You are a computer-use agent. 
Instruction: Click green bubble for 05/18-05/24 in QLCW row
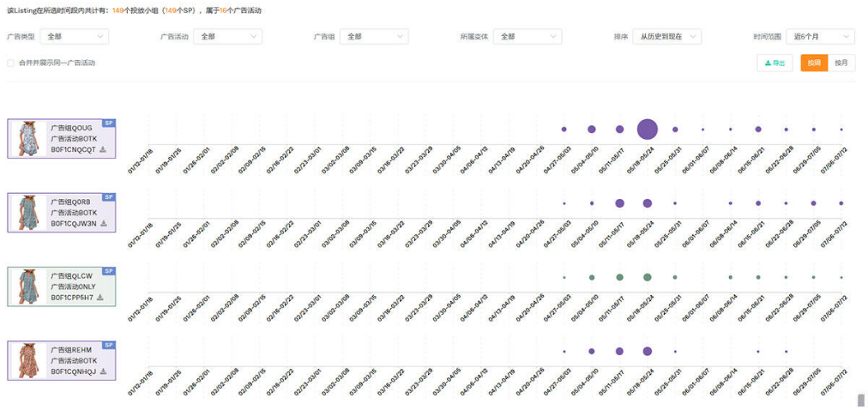click(648, 277)
